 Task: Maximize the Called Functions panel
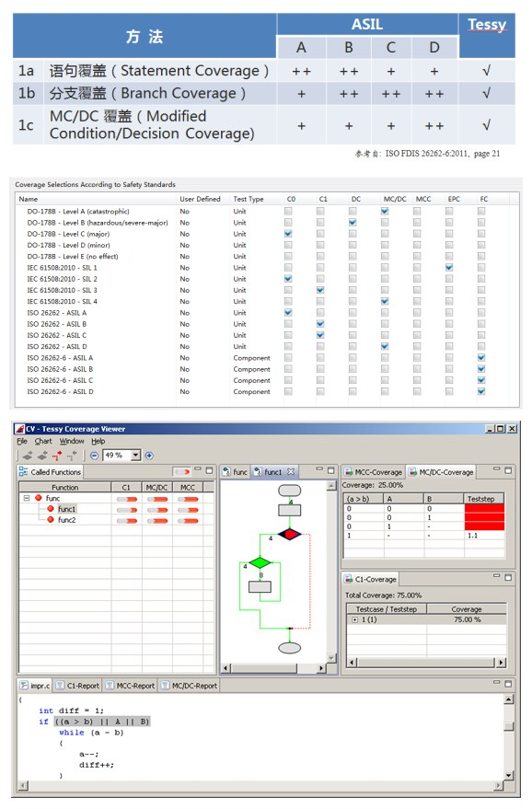click(x=209, y=470)
